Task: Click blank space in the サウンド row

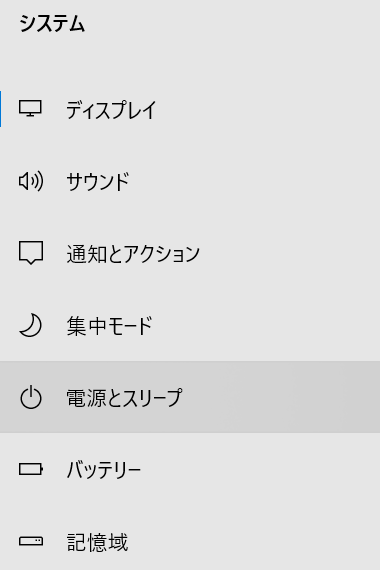Action: coord(255,181)
